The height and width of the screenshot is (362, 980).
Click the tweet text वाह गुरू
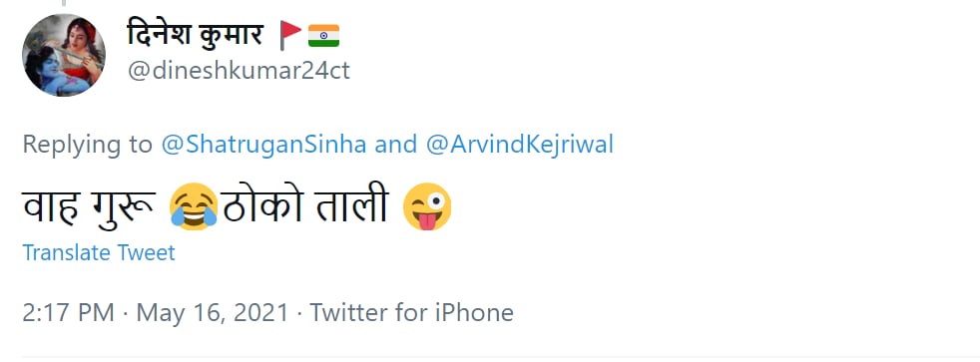click(89, 206)
